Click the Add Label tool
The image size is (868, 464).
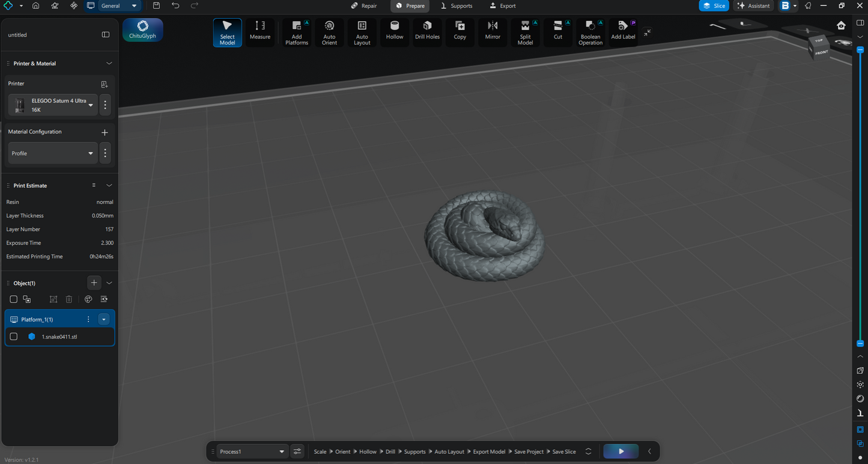[x=623, y=32]
